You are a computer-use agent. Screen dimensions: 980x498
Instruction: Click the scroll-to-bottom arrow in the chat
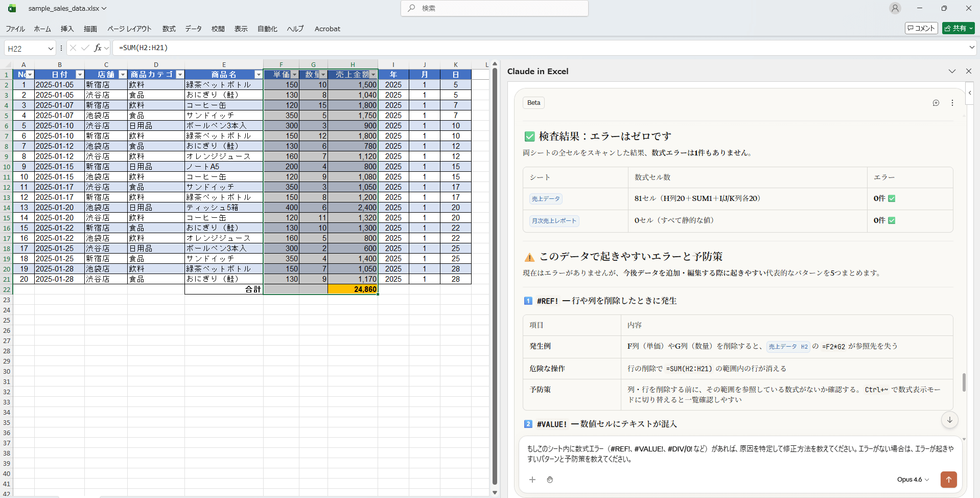point(949,420)
